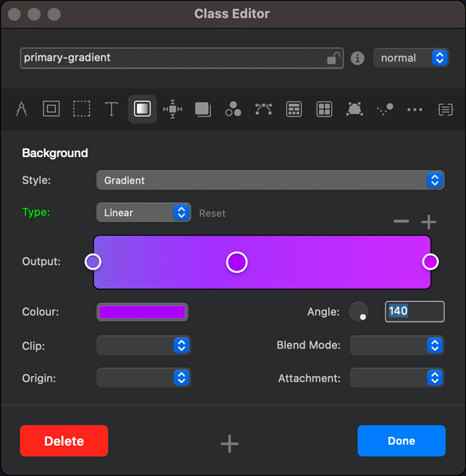Select the bezier curve transition icon

tap(263, 109)
